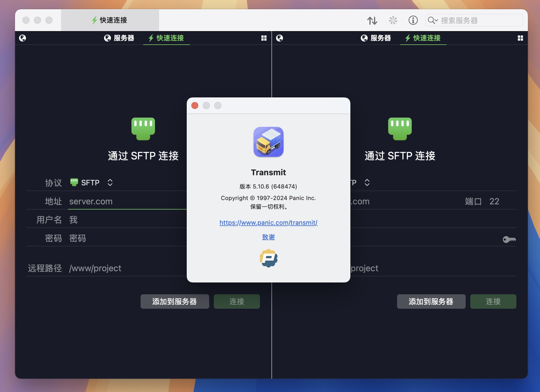Open right pane protocol dropdown chevrons
This screenshot has width=540, height=392.
(367, 182)
